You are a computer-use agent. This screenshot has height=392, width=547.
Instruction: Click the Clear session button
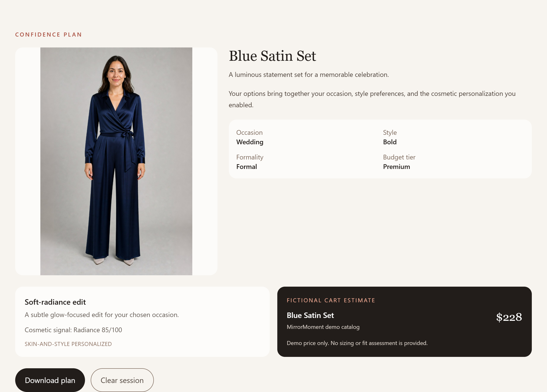click(122, 380)
